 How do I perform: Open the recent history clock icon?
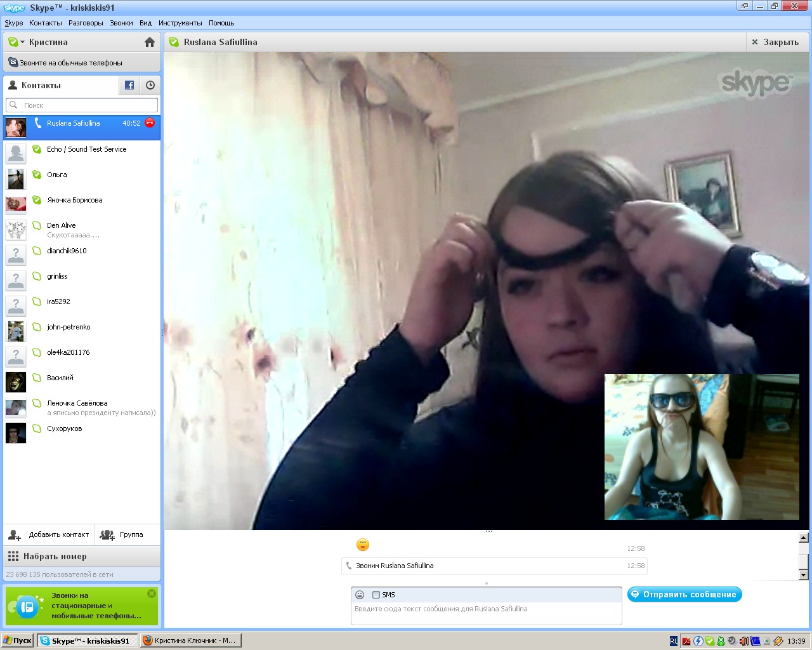150,85
